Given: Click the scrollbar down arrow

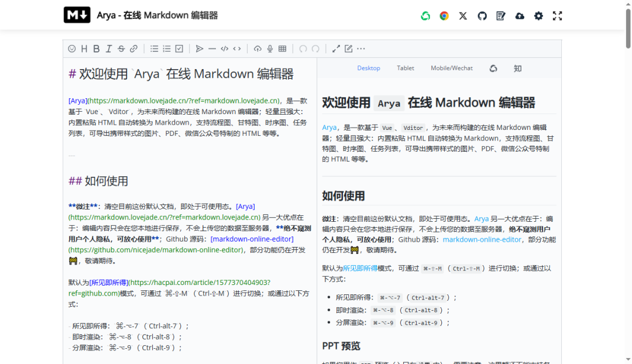Looking at the screenshot, I should click(x=628, y=359).
